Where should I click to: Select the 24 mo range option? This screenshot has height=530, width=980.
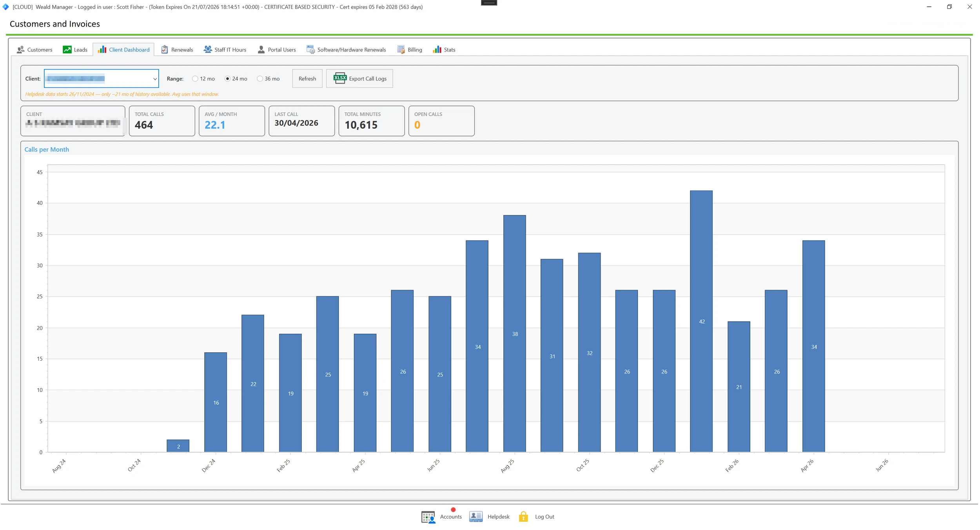pyautogui.click(x=236, y=79)
